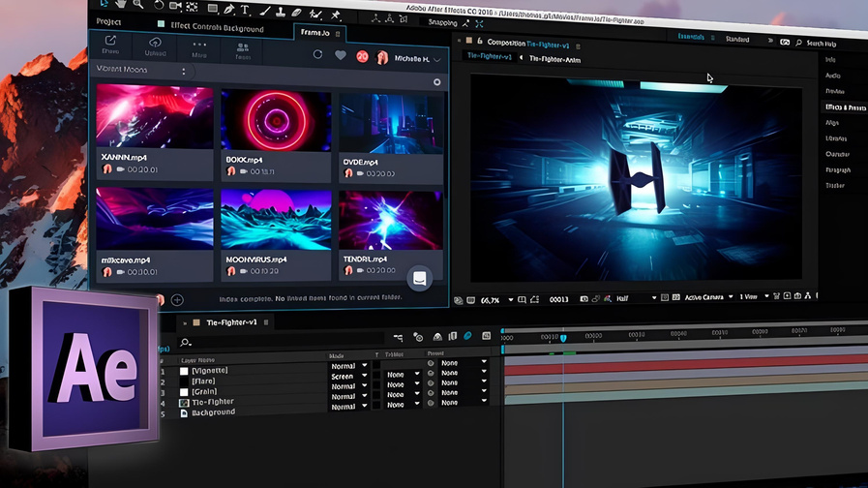Select the Rotation tool
Viewport: 868px width, 488px height.
(x=159, y=5)
